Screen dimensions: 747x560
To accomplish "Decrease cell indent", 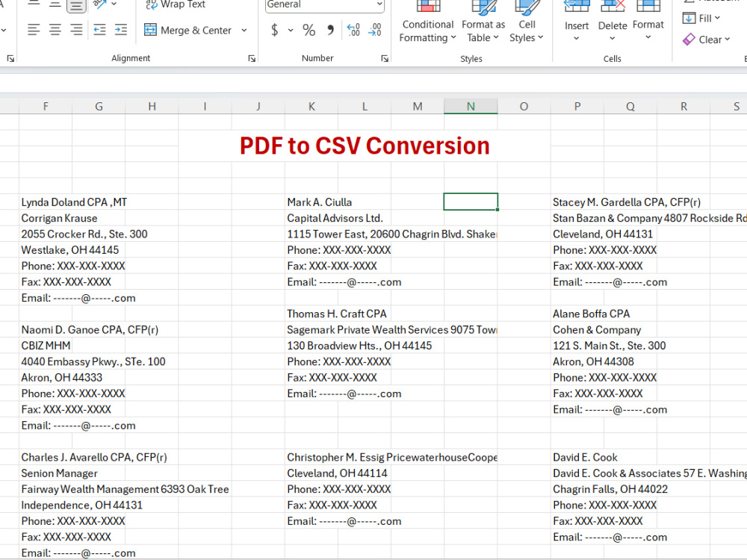I will (x=99, y=30).
